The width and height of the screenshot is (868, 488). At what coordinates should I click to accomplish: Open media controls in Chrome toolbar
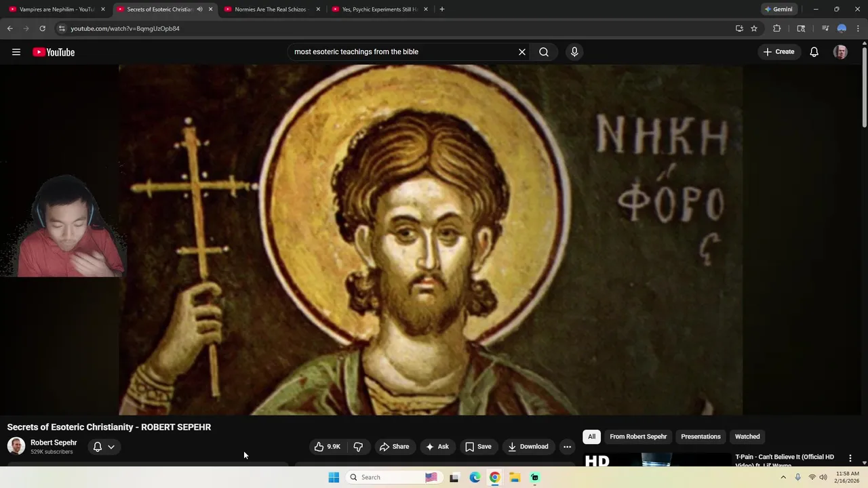[825, 28]
